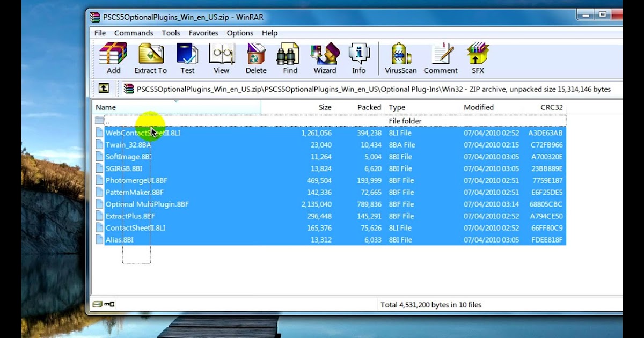This screenshot has height=338, width=644.
Task: Click the 193,999 packed value
Action: tap(368, 180)
